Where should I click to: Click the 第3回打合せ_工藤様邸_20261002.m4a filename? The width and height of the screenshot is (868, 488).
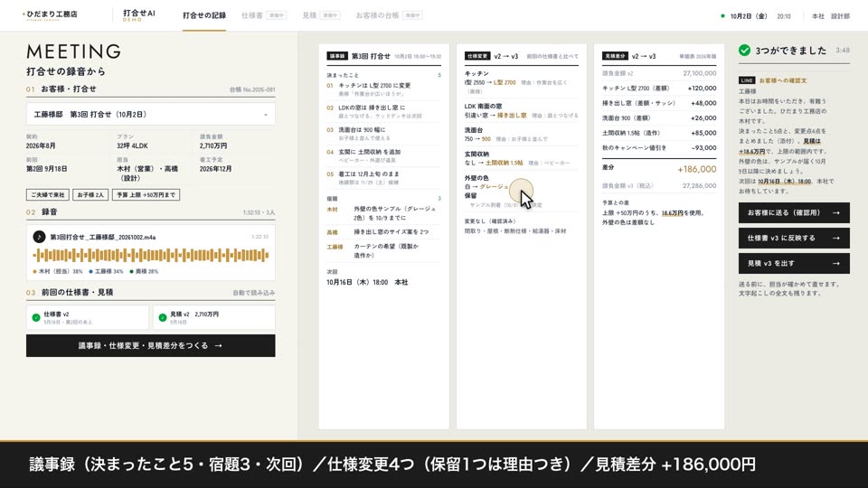pos(103,237)
